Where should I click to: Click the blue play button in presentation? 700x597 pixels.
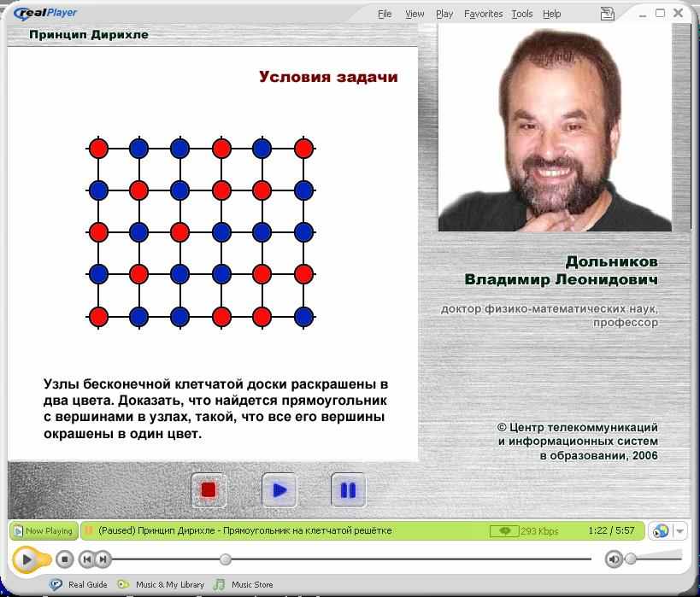click(279, 490)
